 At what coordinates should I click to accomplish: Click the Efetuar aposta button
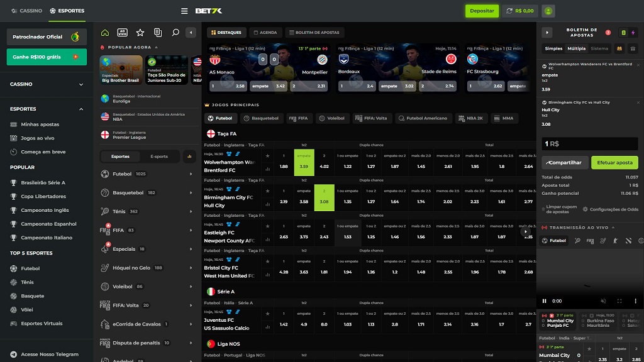[614, 163]
